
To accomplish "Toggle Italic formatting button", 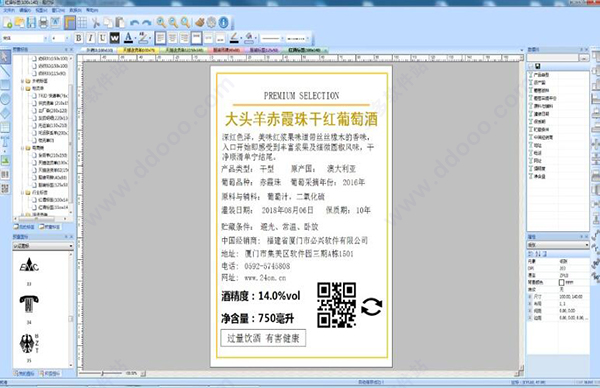I will pos(91,38).
